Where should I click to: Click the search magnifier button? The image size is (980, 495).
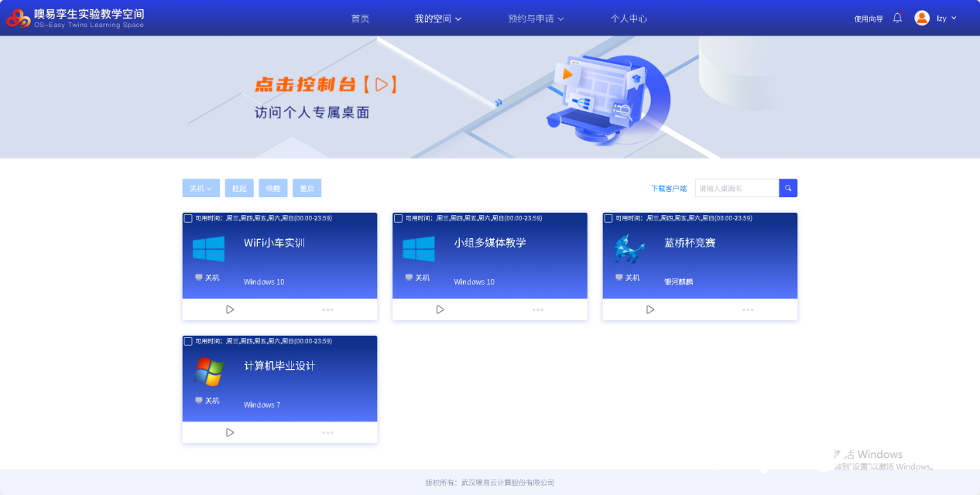point(788,188)
